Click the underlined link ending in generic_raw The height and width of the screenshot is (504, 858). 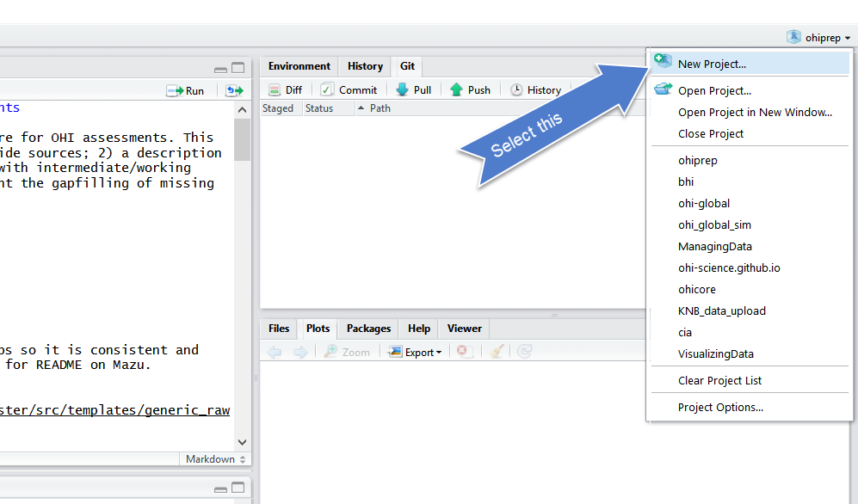115,410
